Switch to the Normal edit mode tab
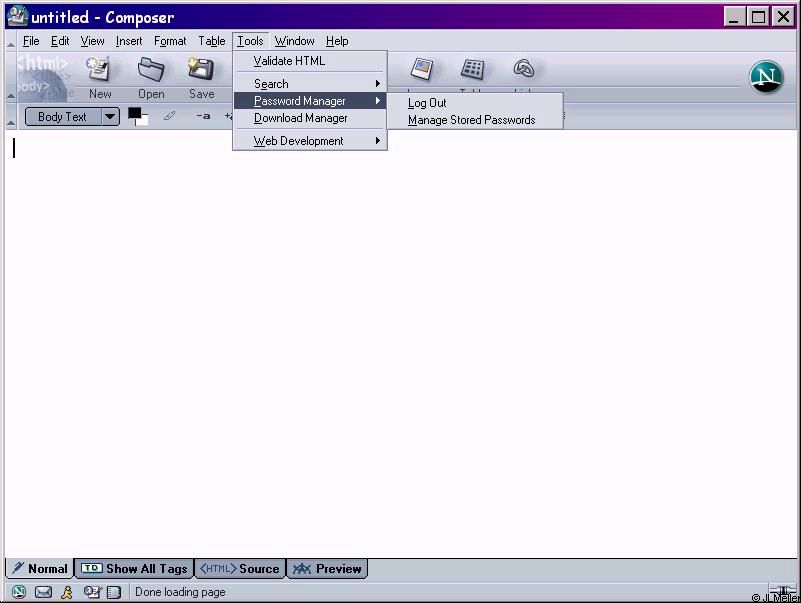The width and height of the screenshot is (801, 603). pos(40,569)
